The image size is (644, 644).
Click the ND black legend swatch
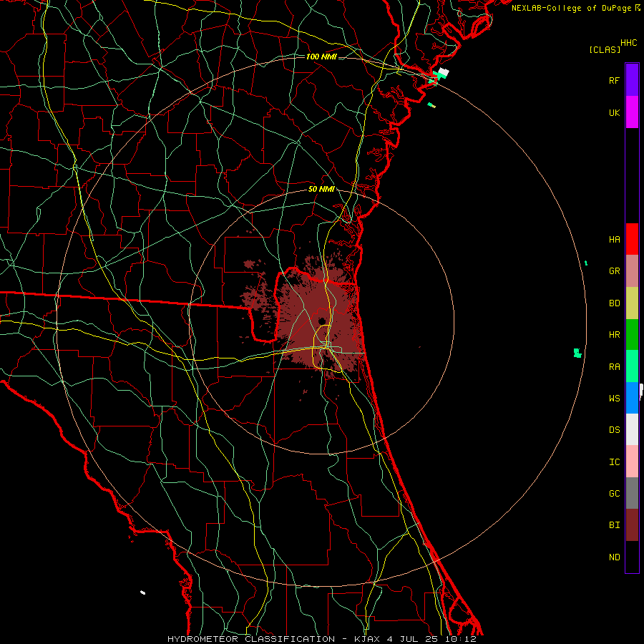[632, 557]
